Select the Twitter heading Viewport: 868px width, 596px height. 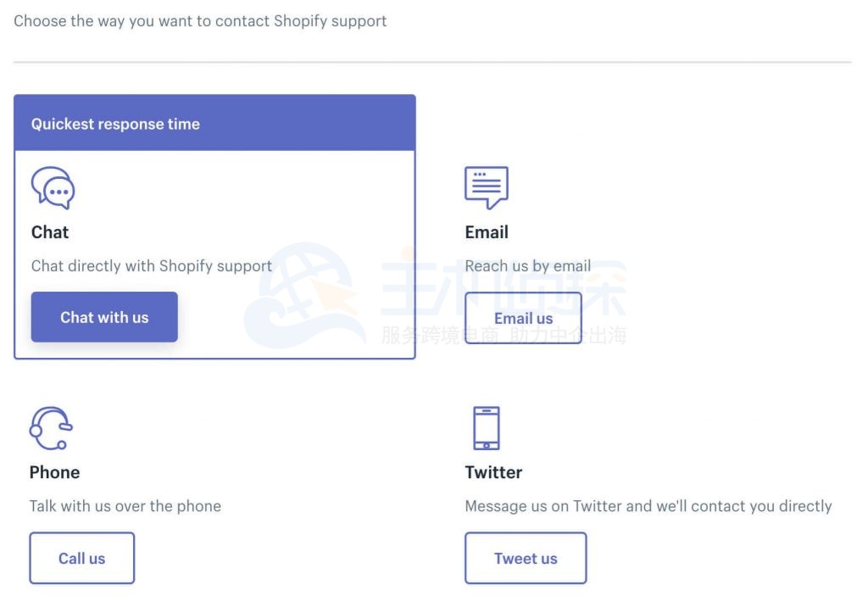(x=493, y=472)
